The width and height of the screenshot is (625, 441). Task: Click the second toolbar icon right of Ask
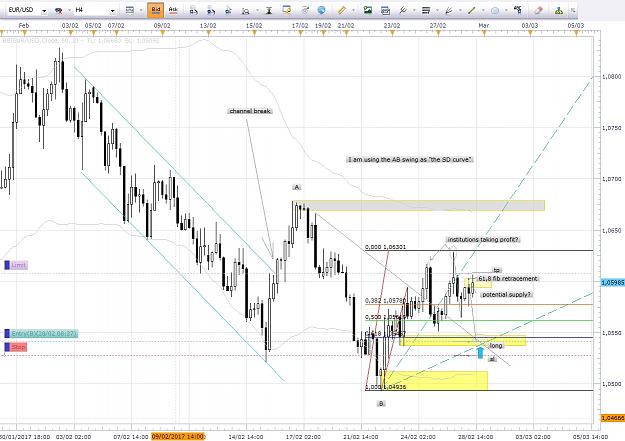coord(211,11)
